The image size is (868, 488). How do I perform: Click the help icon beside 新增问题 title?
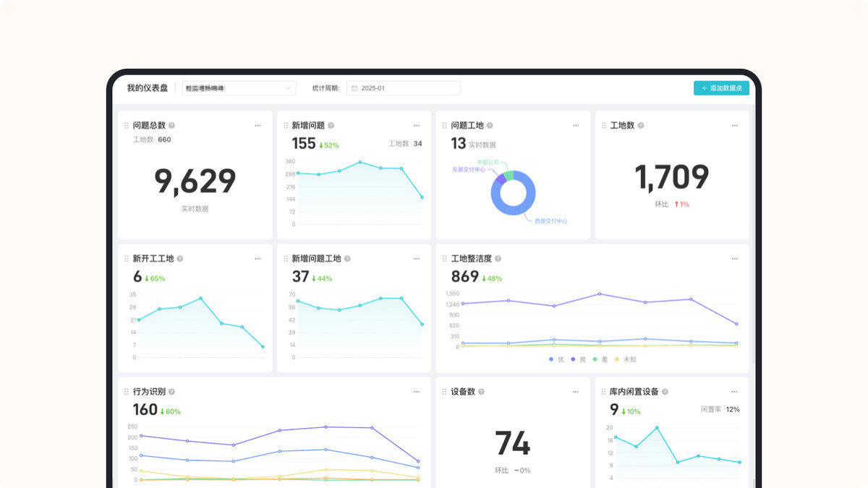point(331,125)
